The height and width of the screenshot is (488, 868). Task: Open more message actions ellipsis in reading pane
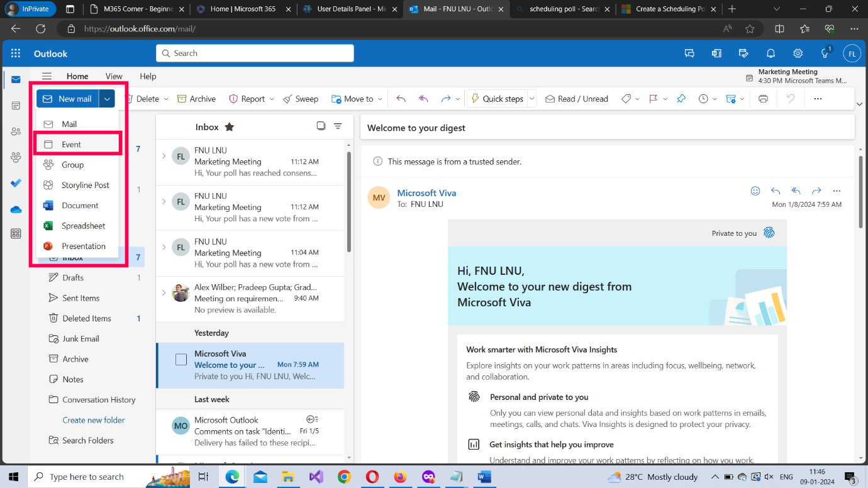[x=837, y=191]
